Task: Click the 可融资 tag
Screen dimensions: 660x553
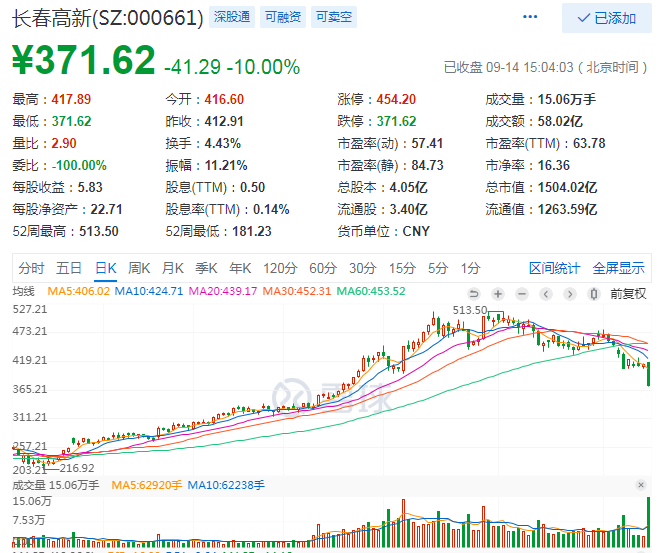Action: coord(283,17)
